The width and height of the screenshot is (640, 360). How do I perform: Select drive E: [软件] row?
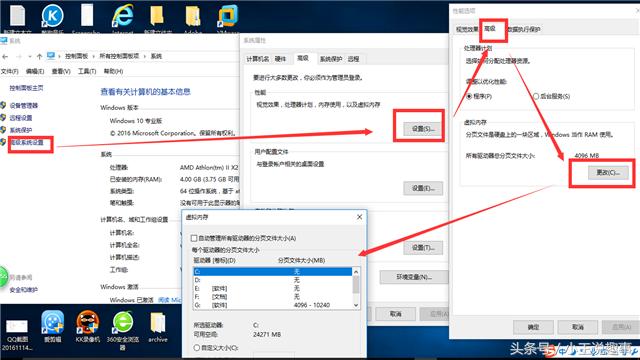click(273, 288)
